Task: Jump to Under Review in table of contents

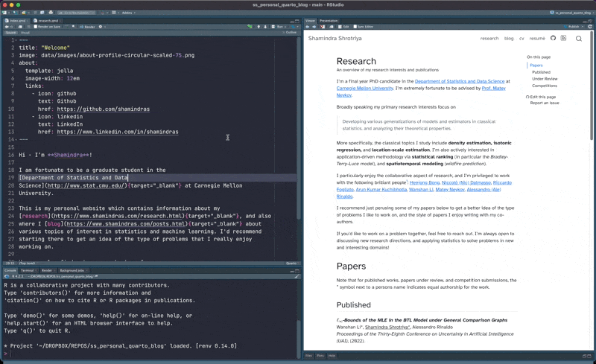Action: point(545,79)
